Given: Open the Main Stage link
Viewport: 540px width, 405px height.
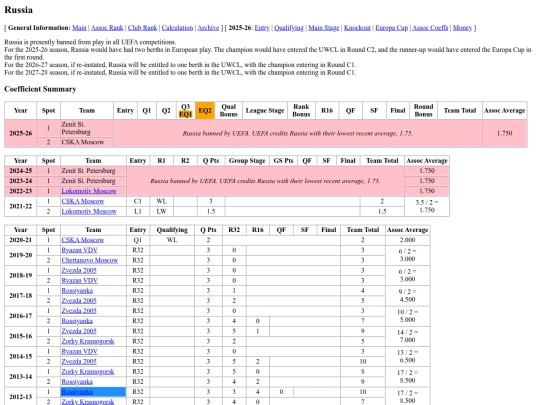Looking at the screenshot, I should tap(323, 28).
